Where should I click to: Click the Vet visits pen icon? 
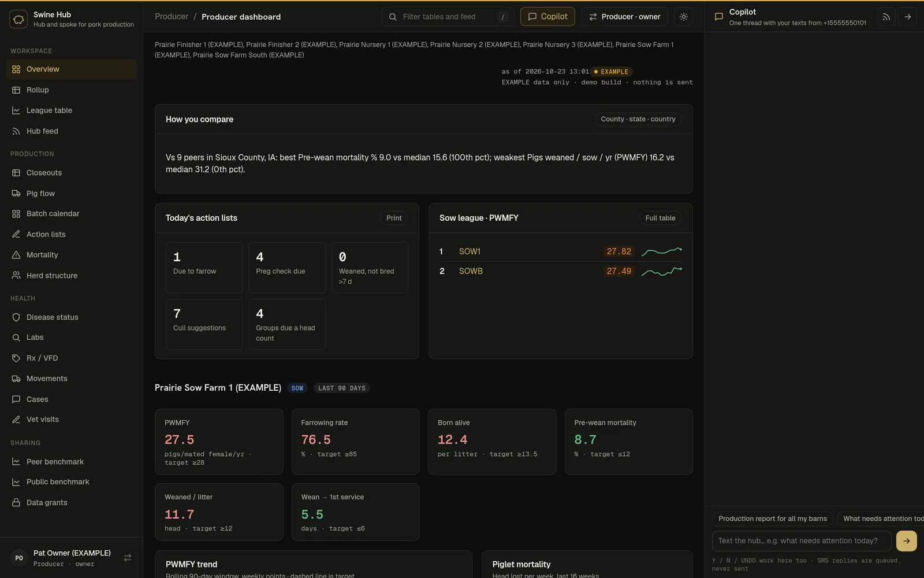(x=16, y=420)
